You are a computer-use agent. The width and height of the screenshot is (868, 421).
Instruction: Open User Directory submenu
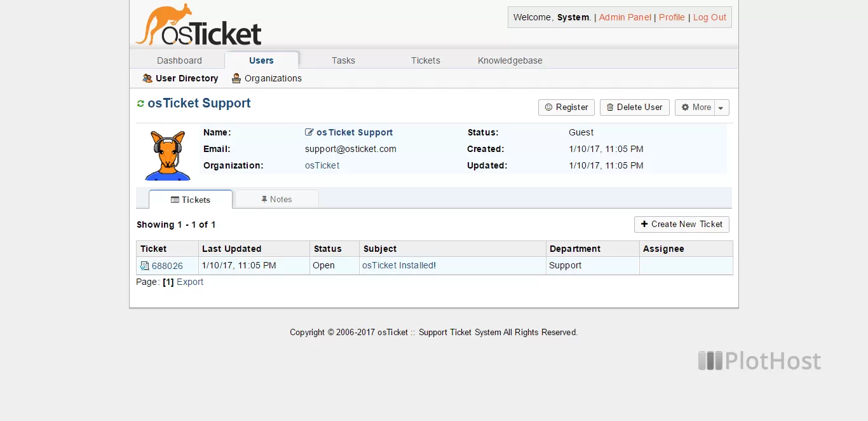[x=180, y=78]
